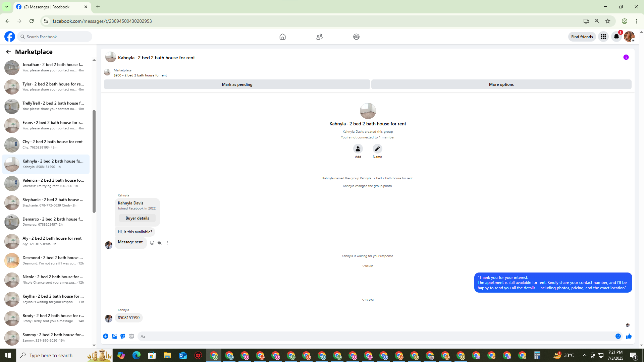Click the reply arrow on Message sent

tap(160, 243)
